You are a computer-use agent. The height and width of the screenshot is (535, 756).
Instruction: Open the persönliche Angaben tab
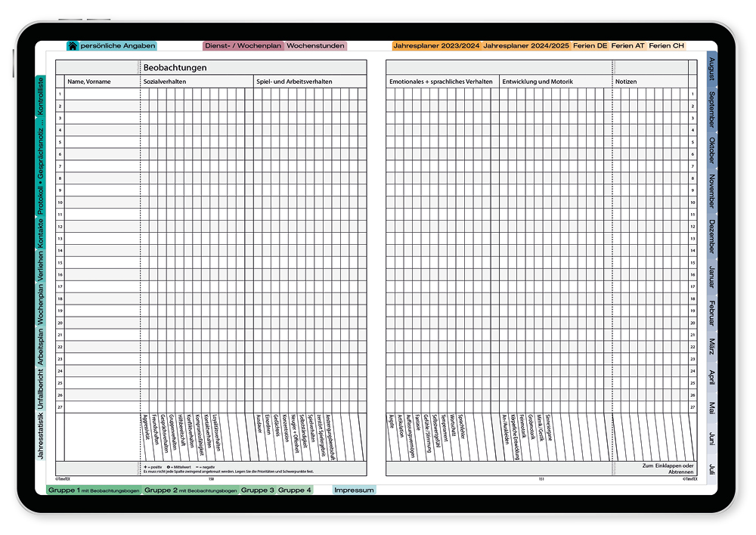coord(118,46)
